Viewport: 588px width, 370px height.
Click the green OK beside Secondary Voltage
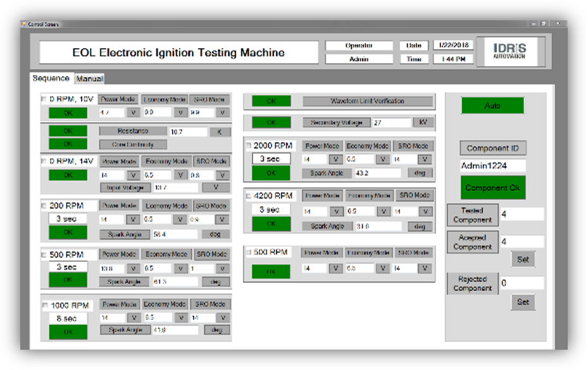pos(271,122)
